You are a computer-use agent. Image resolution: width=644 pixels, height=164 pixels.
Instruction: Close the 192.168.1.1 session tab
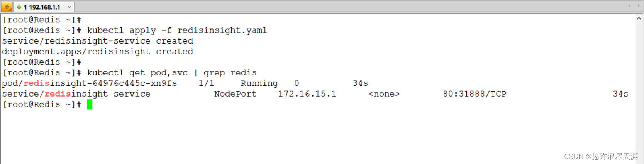tap(69, 7)
